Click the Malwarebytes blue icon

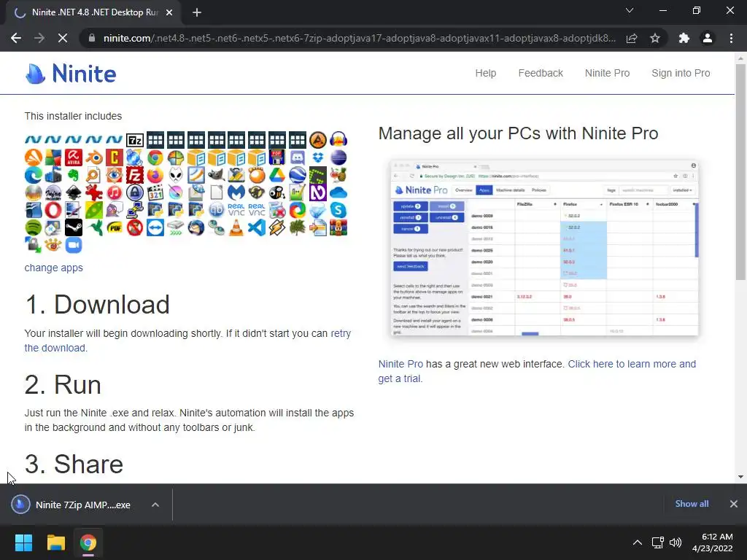point(236,192)
